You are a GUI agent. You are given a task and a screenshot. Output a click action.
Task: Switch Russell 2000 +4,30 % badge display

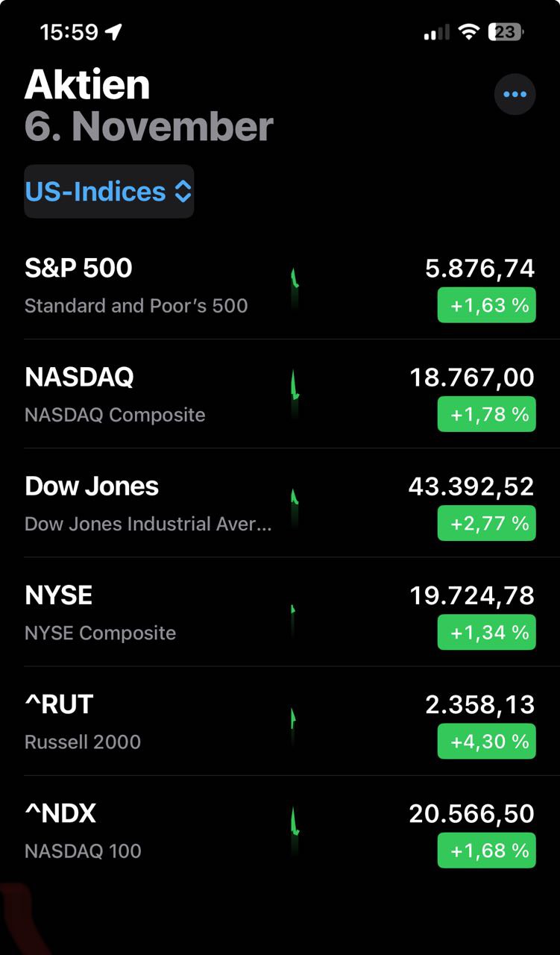click(x=486, y=742)
